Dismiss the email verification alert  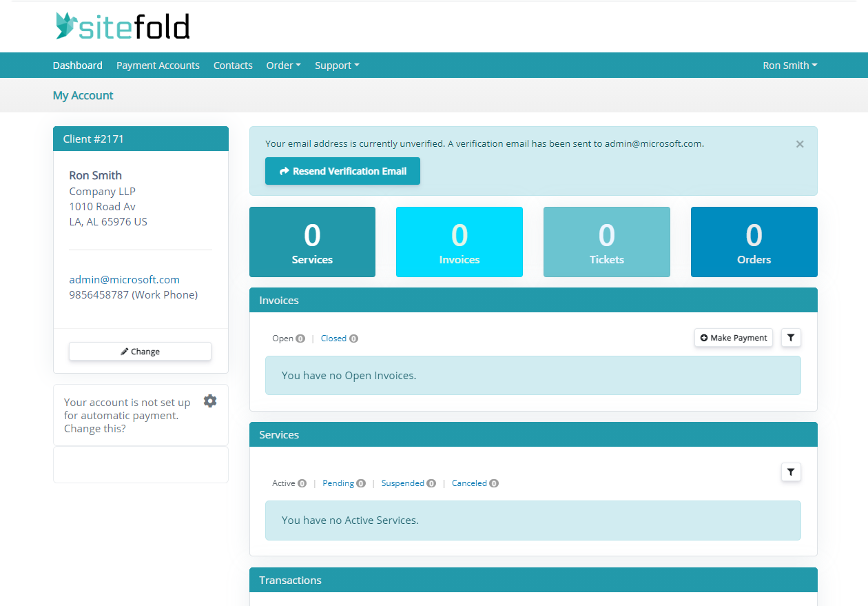(x=799, y=144)
